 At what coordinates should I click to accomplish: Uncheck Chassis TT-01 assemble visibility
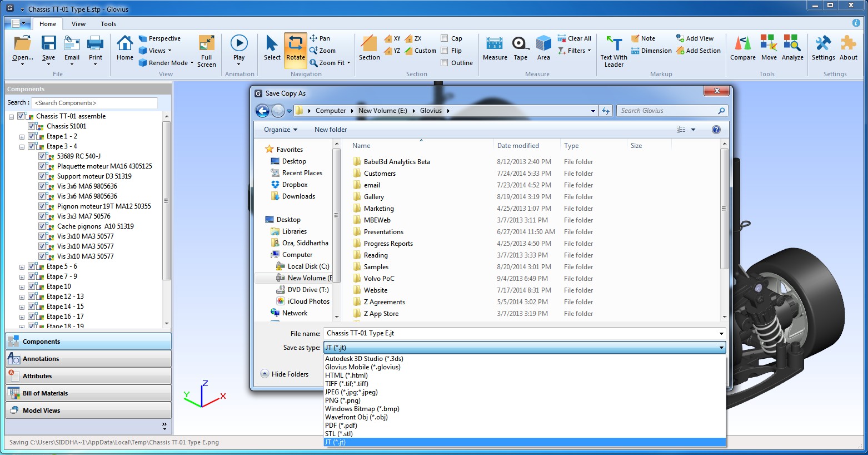click(21, 116)
